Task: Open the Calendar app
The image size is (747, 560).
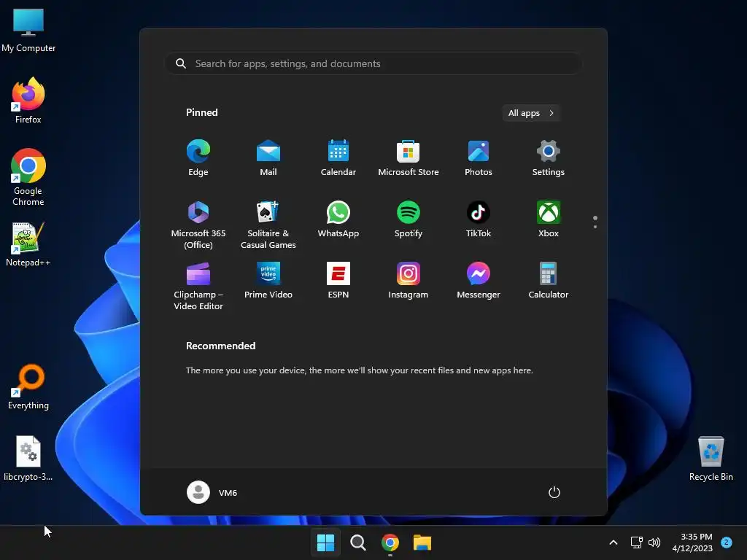Action: pos(338,157)
